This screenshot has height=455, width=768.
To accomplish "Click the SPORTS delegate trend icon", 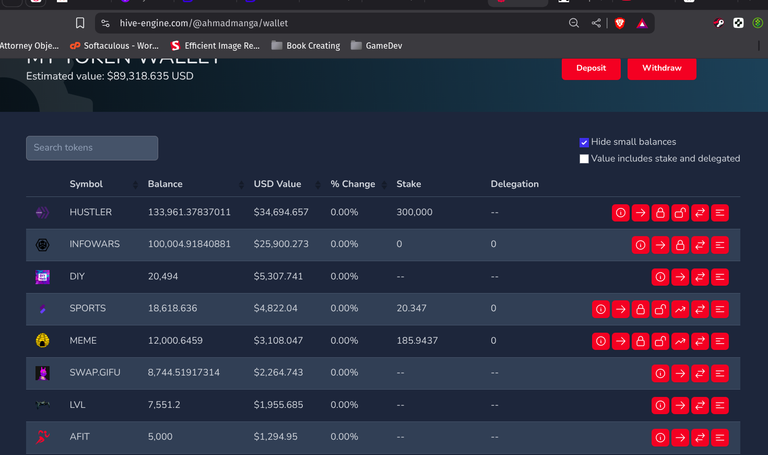I will [680, 309].
